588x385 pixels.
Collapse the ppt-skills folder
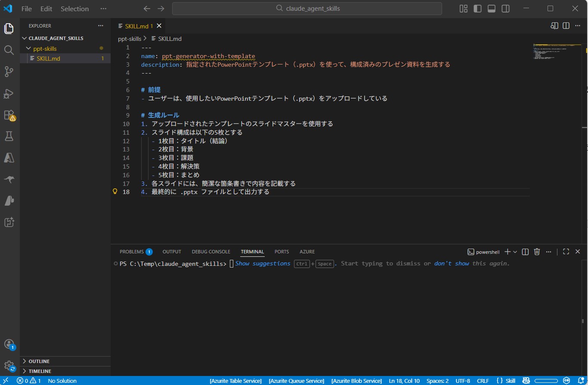pos(45,49)
